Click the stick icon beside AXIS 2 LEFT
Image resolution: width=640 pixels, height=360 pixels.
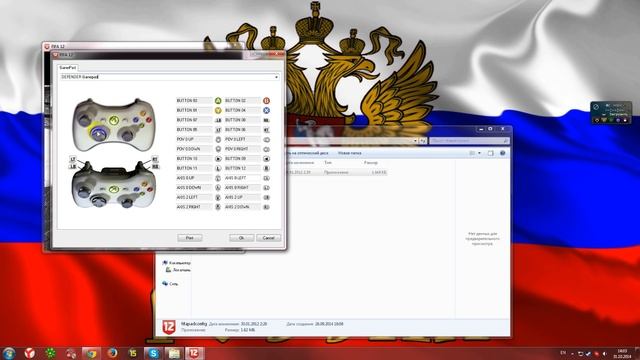point(218,197)
